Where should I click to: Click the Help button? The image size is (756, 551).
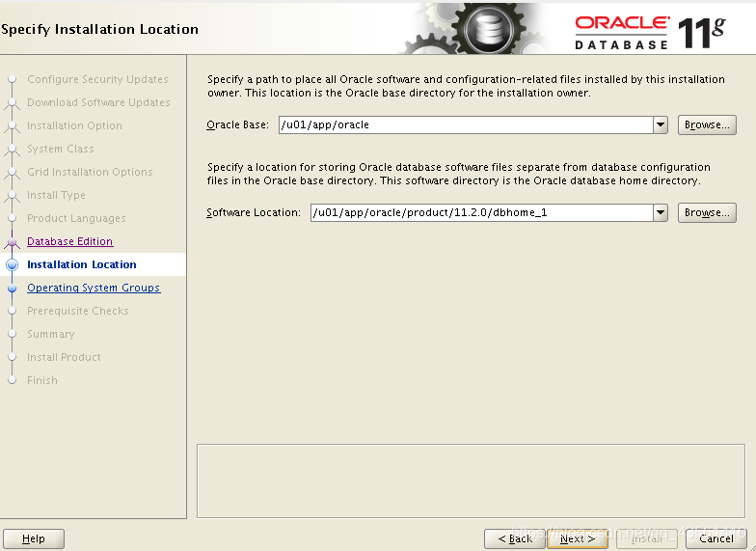pyautogui.click(x=33, y=538)
